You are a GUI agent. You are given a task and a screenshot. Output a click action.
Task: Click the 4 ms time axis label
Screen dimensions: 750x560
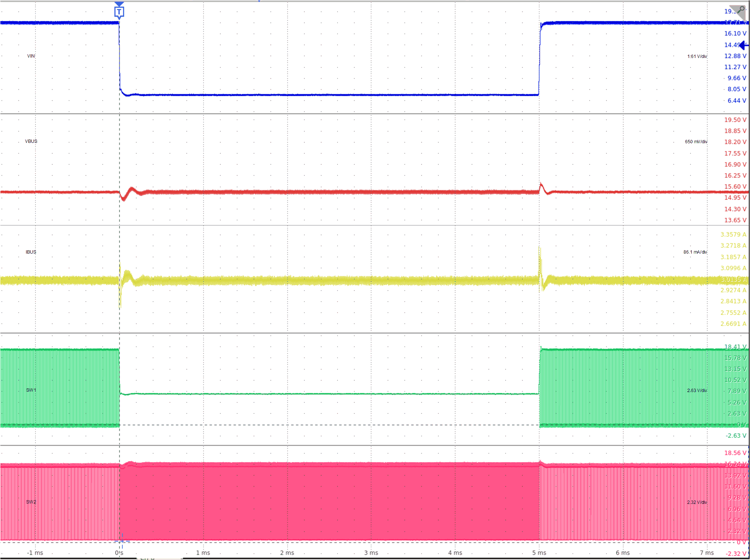(455, 553)
